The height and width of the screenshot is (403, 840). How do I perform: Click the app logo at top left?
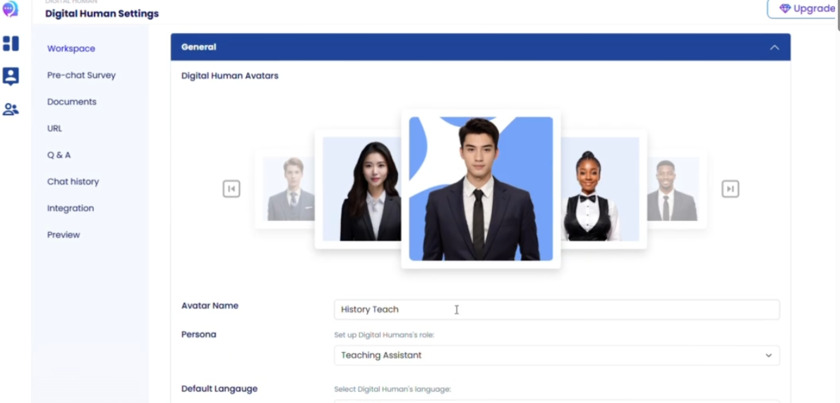10,8
